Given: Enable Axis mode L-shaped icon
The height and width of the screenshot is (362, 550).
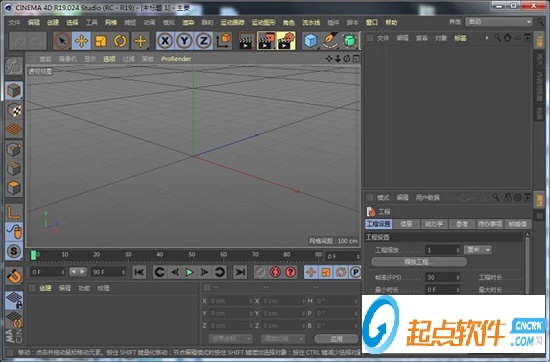Looking at the screenshot, I should pyautogui.click(x=14, y=213).
